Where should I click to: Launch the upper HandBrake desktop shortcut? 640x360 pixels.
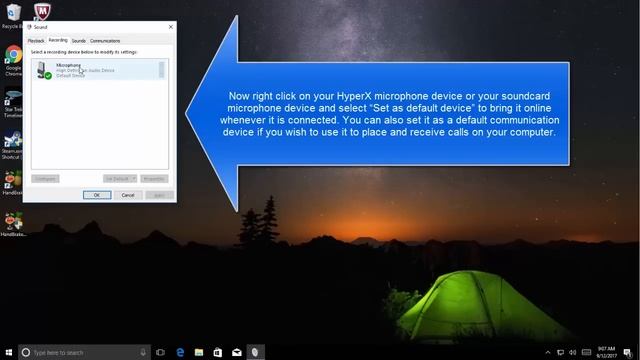tap(13, 181)
